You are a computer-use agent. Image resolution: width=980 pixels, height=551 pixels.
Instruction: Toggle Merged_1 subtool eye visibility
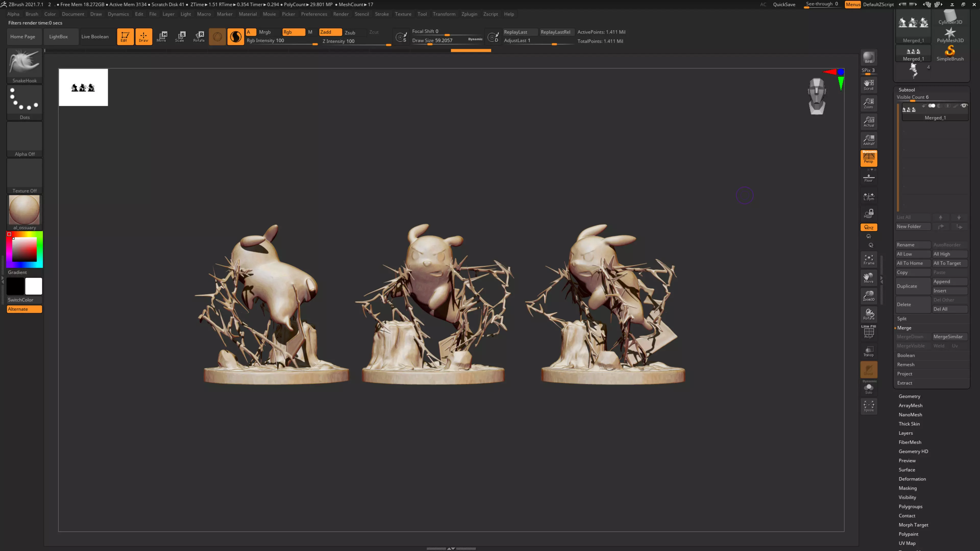click(x=964, y=106)
